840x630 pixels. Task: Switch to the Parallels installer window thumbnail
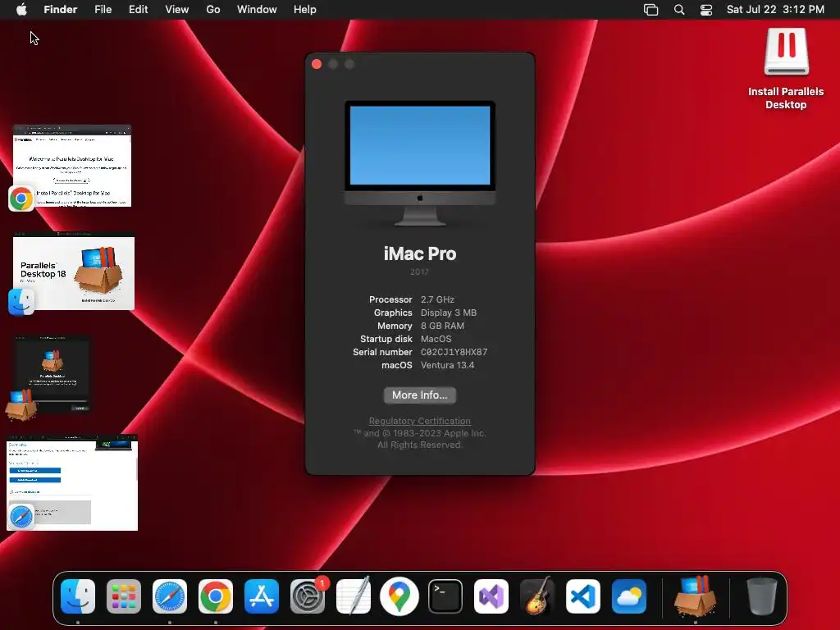(x=52, y=374)
